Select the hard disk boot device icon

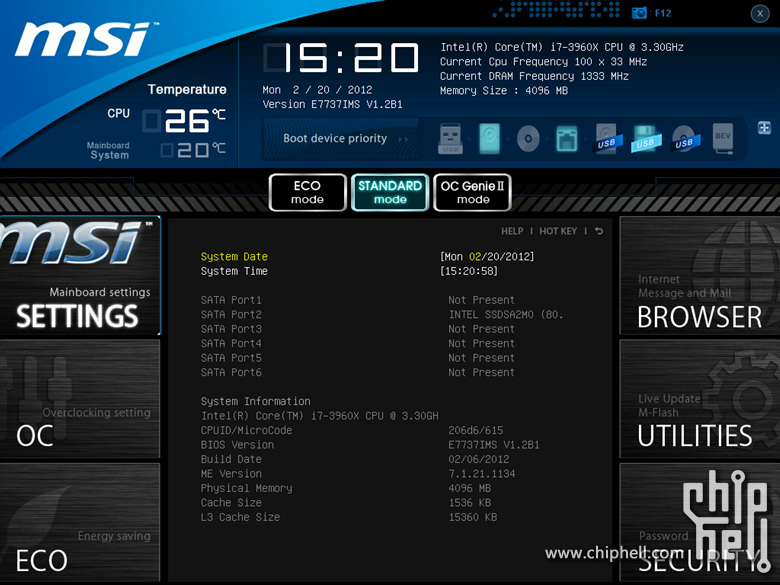point(489,139)
